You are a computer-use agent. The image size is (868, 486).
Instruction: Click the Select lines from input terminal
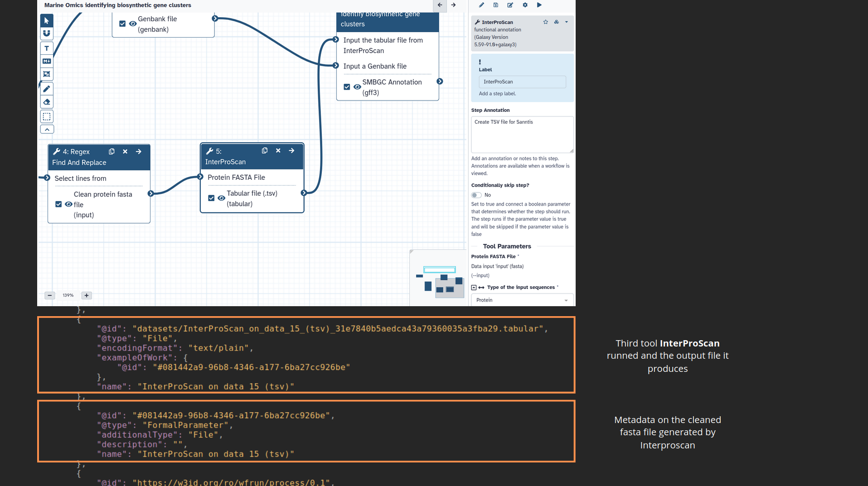pos(47,178)
